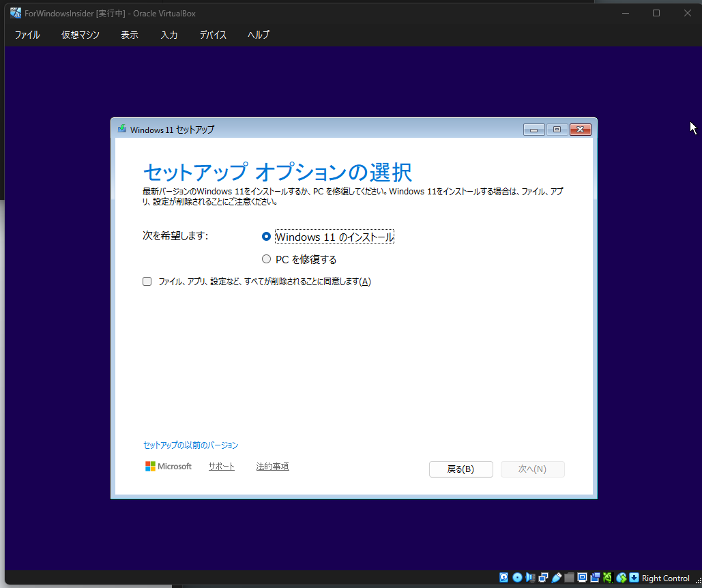Open the ヘルプ menu

(259, 35)
